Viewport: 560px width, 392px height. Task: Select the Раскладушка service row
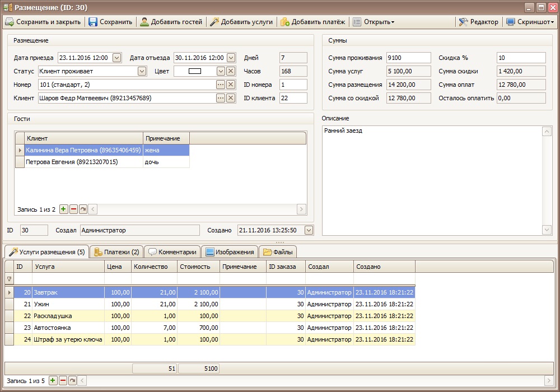tap(214, 316)
